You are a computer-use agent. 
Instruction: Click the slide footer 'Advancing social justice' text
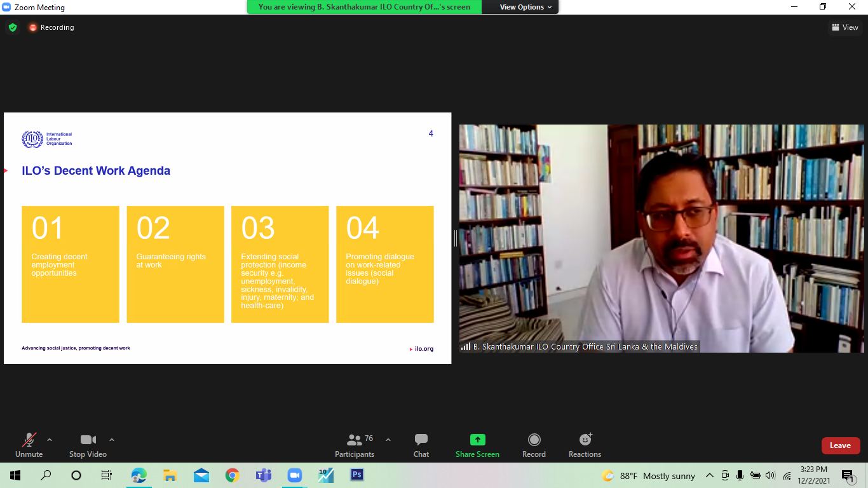click(x=76, y=348)
